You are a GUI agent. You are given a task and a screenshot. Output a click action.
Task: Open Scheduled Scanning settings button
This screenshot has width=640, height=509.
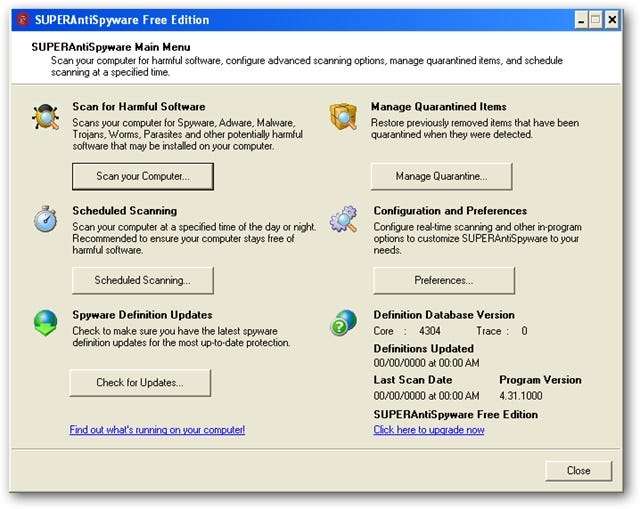click(x=143, y=280)
